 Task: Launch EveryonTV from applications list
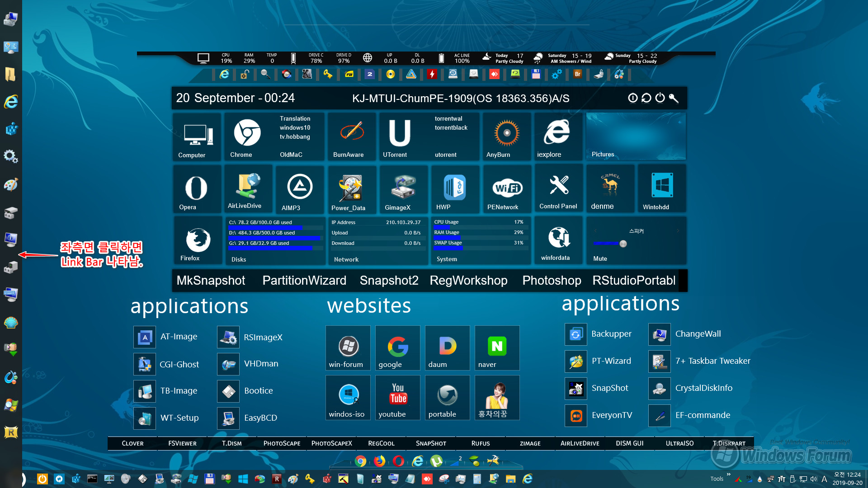point(599,415)
